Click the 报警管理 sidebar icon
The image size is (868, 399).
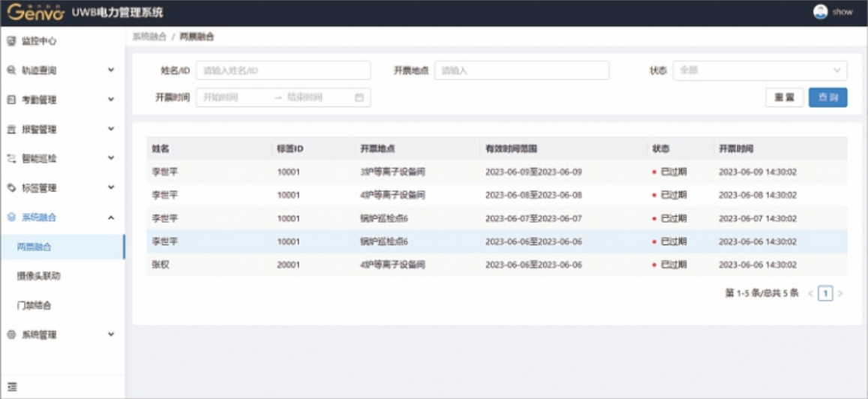11,130
